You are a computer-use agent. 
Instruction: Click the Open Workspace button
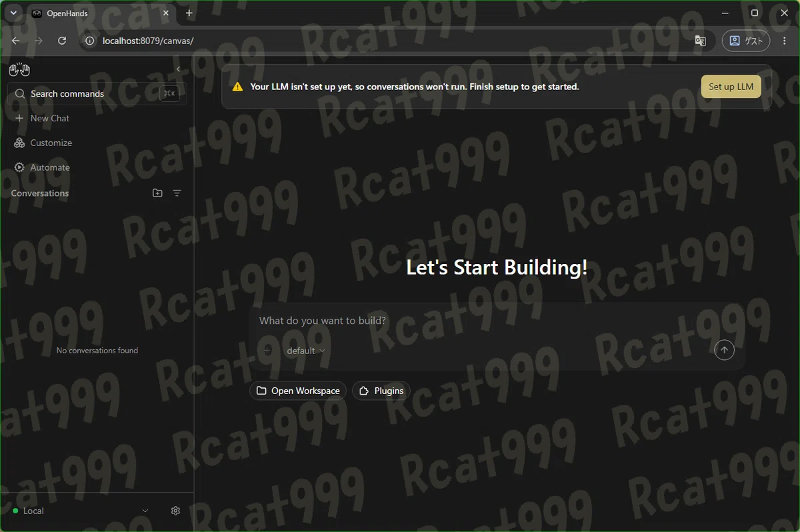(298, 391)
